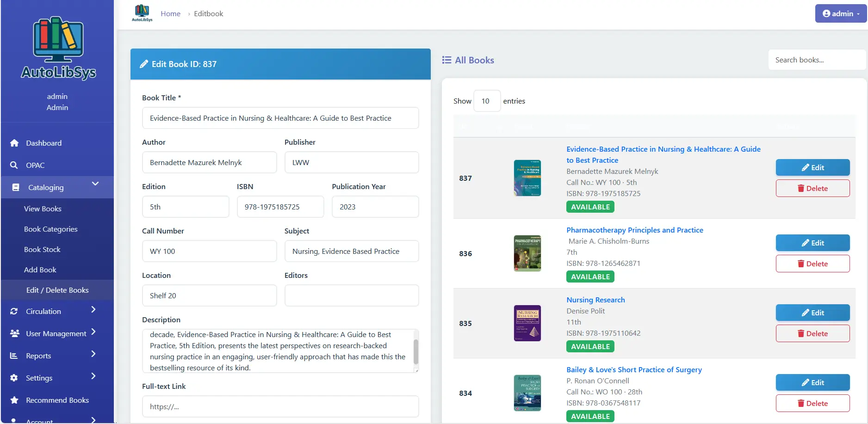Click the Recommend Books star icon
The height and width of the screenshot is (424, 868).
pos(14,400)
